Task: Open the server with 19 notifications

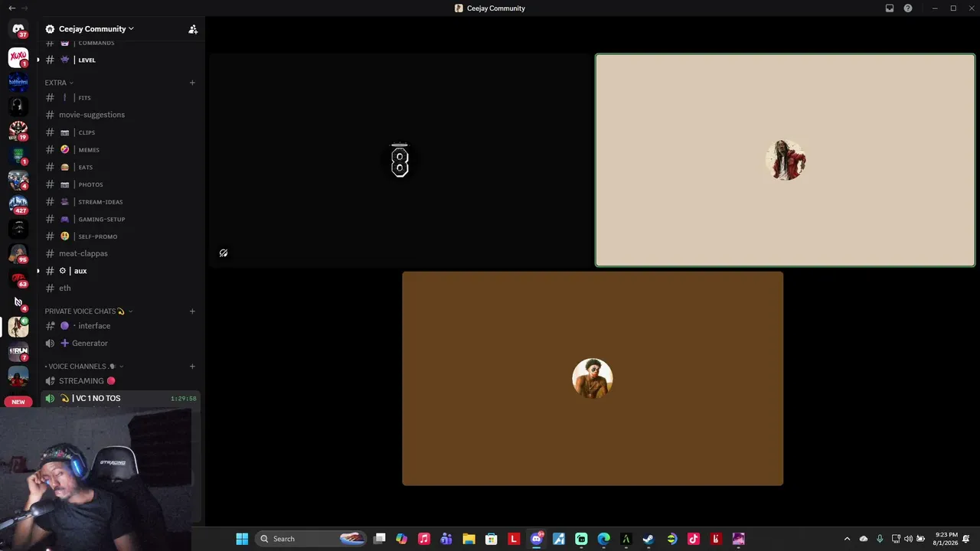Action: [18, 131]
